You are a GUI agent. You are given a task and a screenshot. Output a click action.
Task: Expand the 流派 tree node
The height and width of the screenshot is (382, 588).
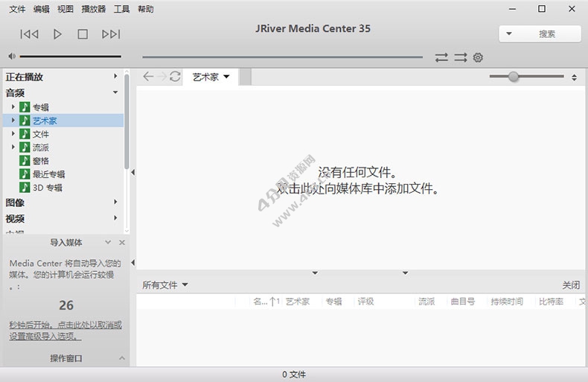(x=13, y=147)
